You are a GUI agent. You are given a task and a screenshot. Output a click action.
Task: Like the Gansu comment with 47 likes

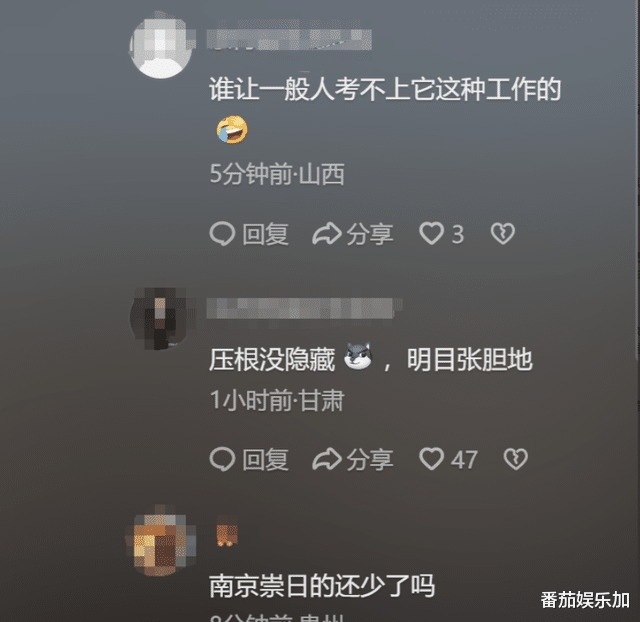coord(431,459)
